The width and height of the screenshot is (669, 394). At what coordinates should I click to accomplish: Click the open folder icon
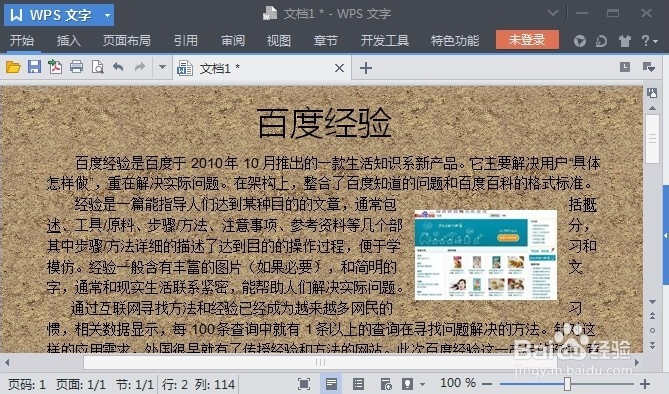click(13, 67)
